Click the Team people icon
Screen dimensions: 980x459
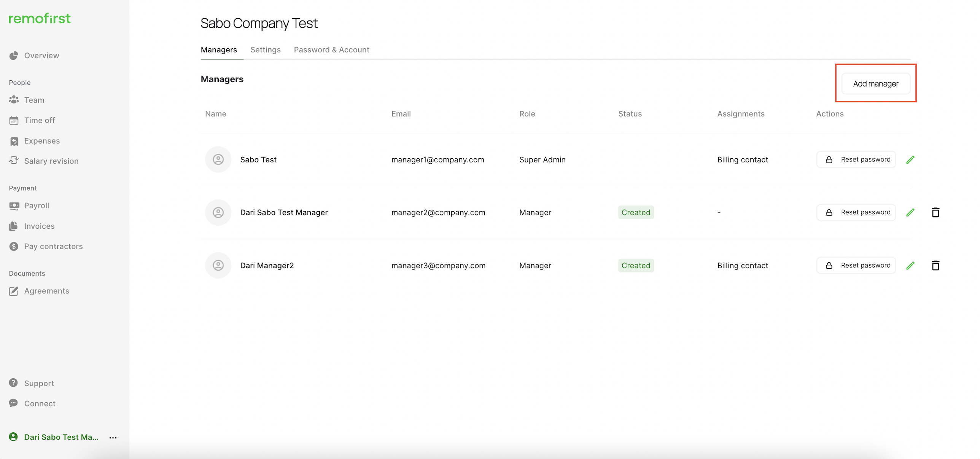tap(14, 100)
